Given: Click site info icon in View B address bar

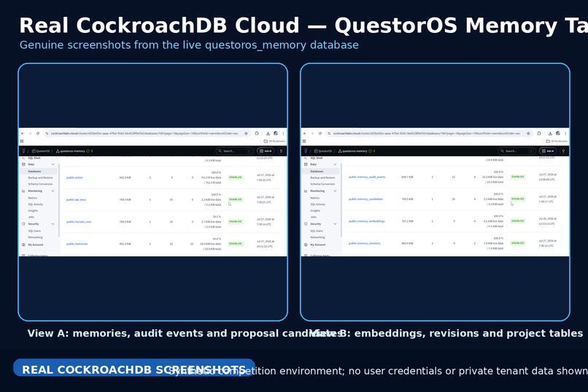Looking at the screenshot, I should pos(328,133).
